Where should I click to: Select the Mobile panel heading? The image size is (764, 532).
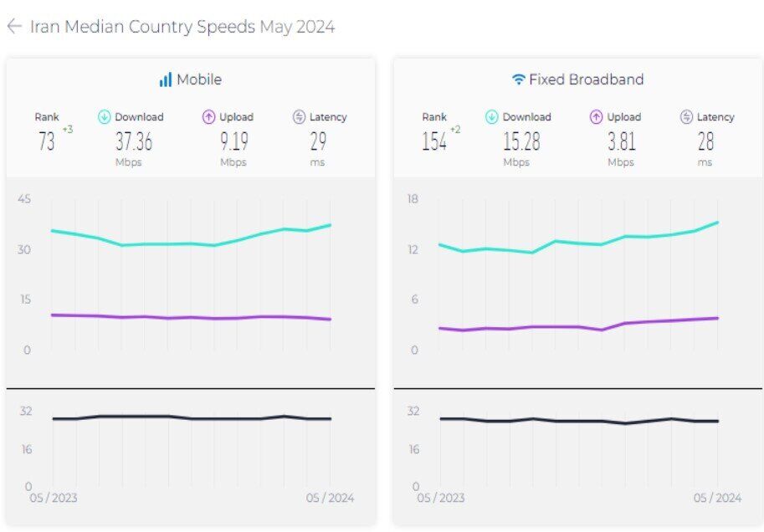(x=198, y=80)
